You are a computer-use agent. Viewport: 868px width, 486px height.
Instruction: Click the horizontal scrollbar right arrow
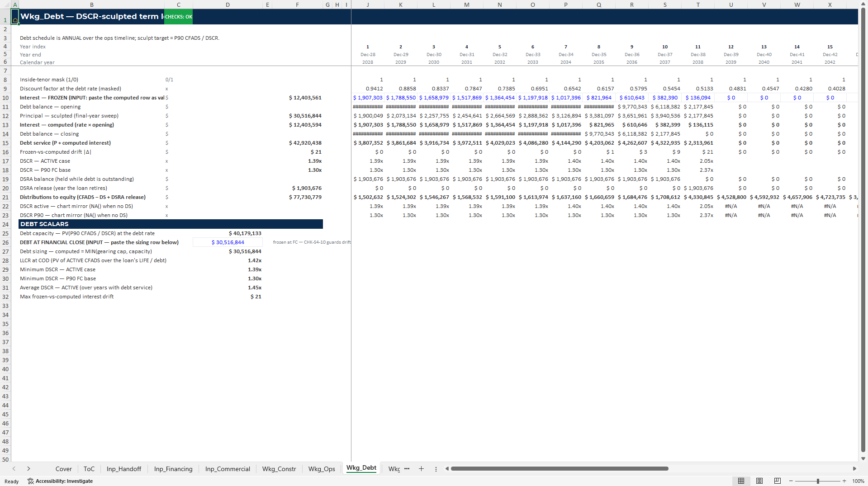pyautogui.click(x=854, y=469)
